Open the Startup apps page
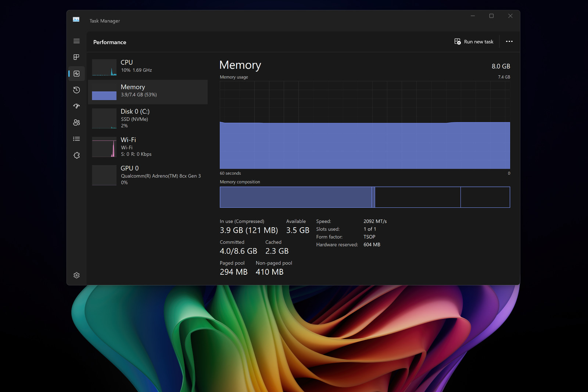 [76, 106]
